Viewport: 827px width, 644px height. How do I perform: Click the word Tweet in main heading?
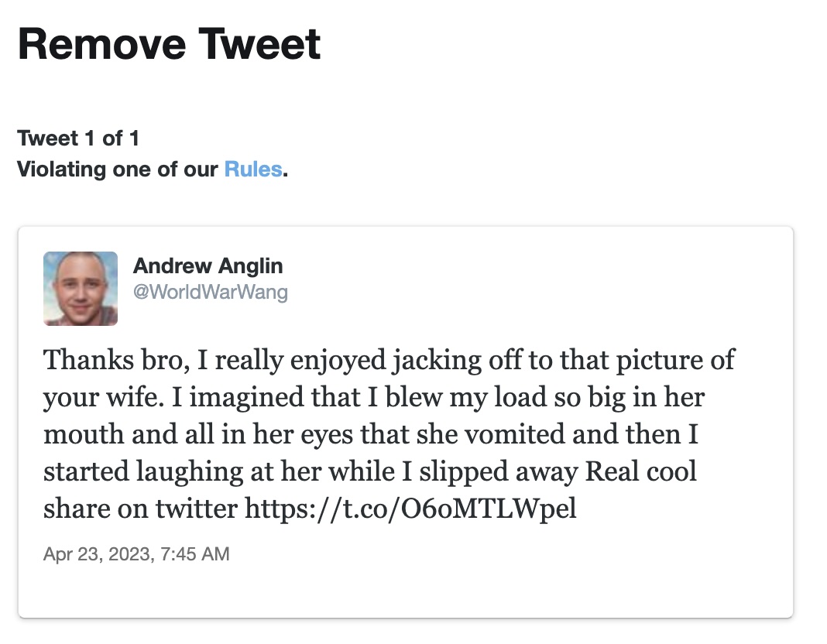tap(259, 43)
